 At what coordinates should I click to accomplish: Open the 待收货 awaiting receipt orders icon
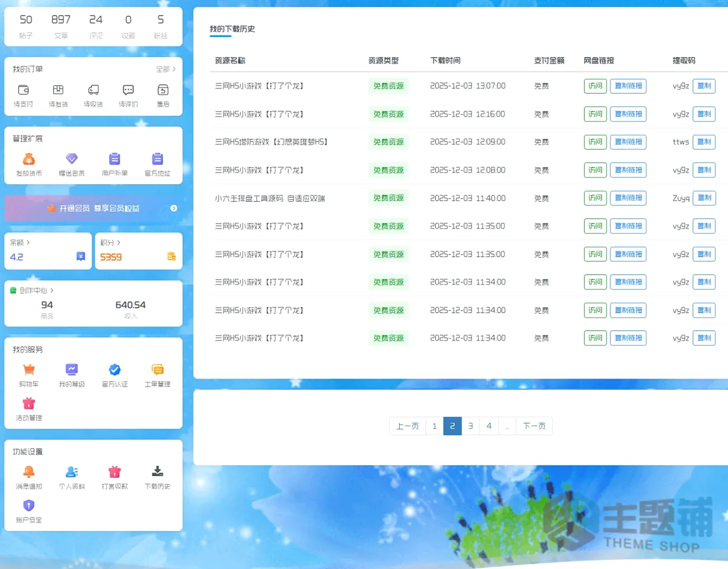pyautogui.click(x=94, y=90)
